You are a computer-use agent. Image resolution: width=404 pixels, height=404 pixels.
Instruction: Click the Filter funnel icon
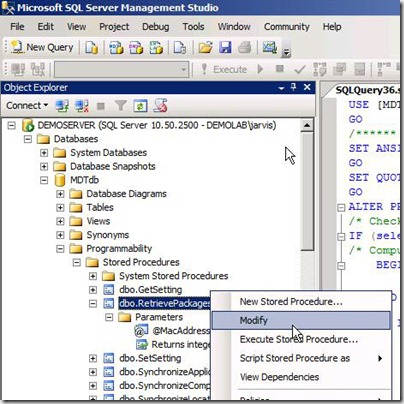120,106
